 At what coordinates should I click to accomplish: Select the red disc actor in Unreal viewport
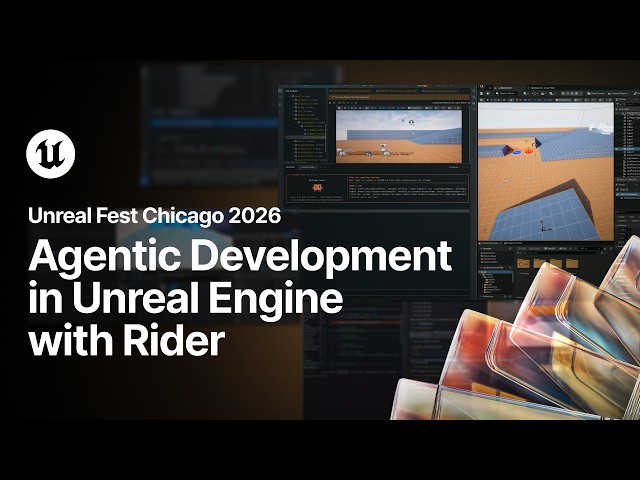tap(529, 152)
